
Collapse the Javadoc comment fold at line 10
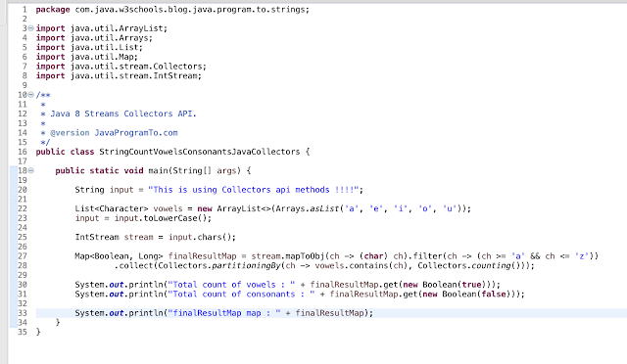tap(30, 95)
